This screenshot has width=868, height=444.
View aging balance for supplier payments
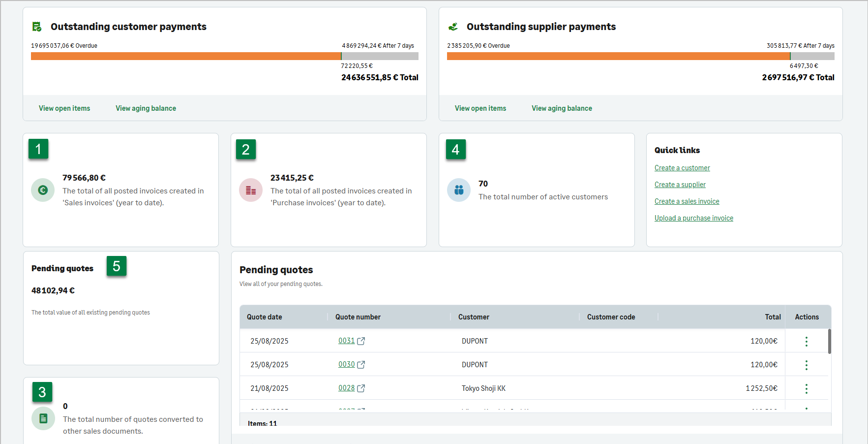(562, 108)
